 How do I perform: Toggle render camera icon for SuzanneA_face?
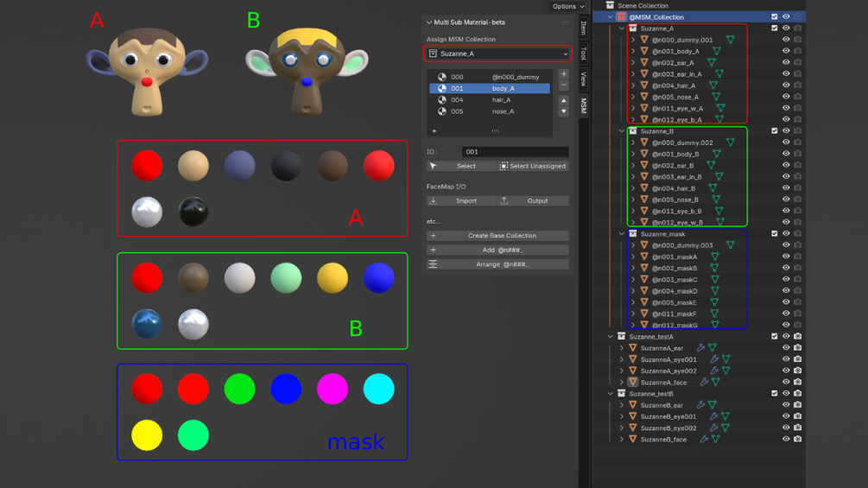click(x=798, y=382)
